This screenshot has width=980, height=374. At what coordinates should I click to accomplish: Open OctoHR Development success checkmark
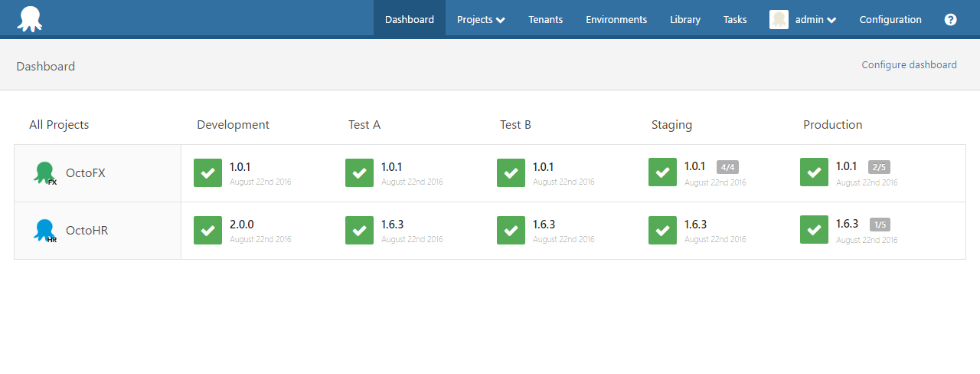pos(207,230)
